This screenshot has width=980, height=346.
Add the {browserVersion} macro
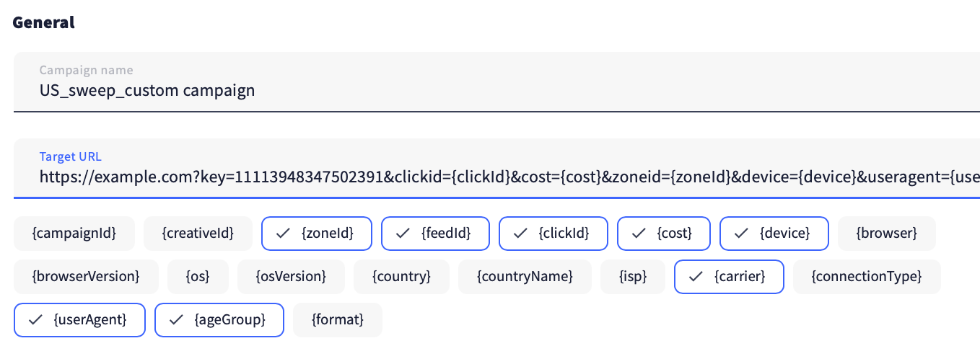(86, 276)
